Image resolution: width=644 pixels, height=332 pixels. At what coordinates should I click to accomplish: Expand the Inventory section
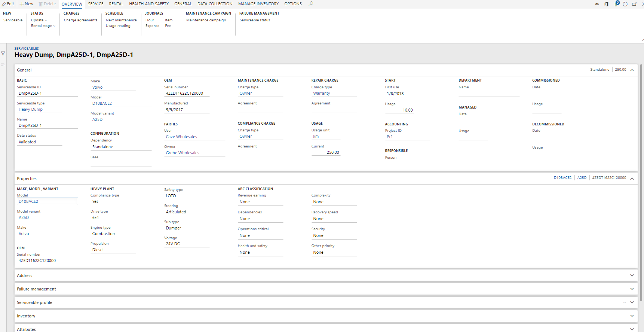632,316
